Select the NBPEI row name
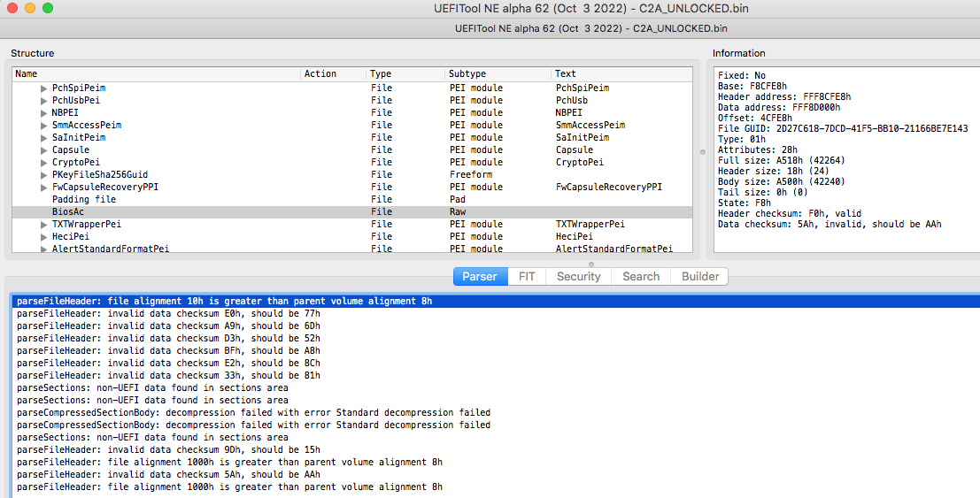The width and height of the screenshot is (980, 498). click(65, 112)
